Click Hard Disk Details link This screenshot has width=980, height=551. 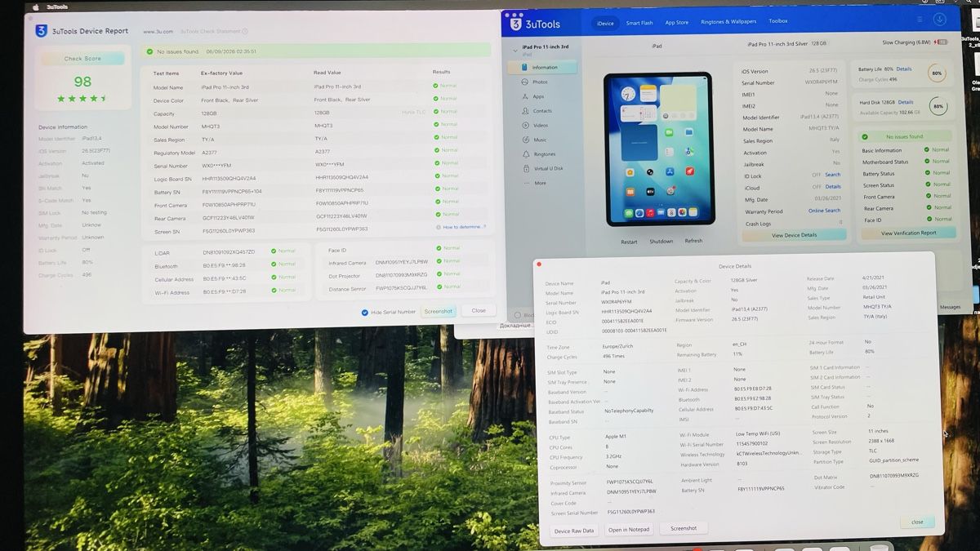coord(904,102)
